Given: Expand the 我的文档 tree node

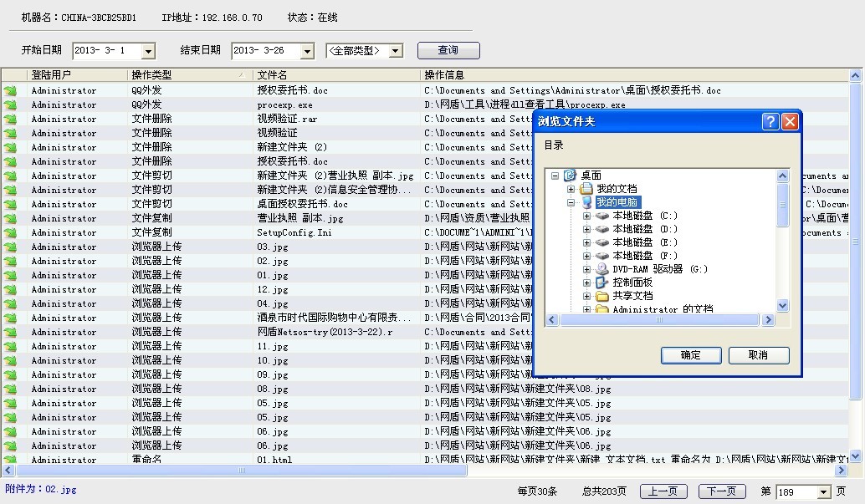Looking at the screenshot, I should coord(571,189).
